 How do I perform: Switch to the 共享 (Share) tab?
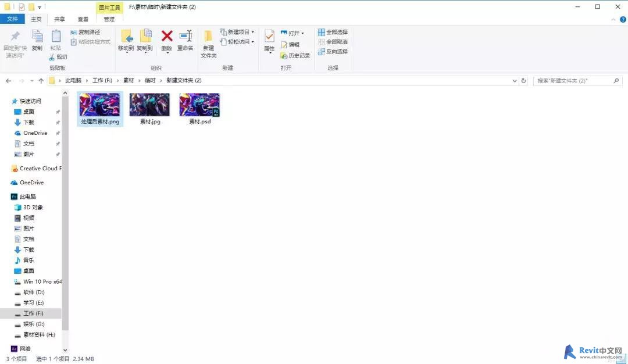pyautogui.click(x=60, y=19)
